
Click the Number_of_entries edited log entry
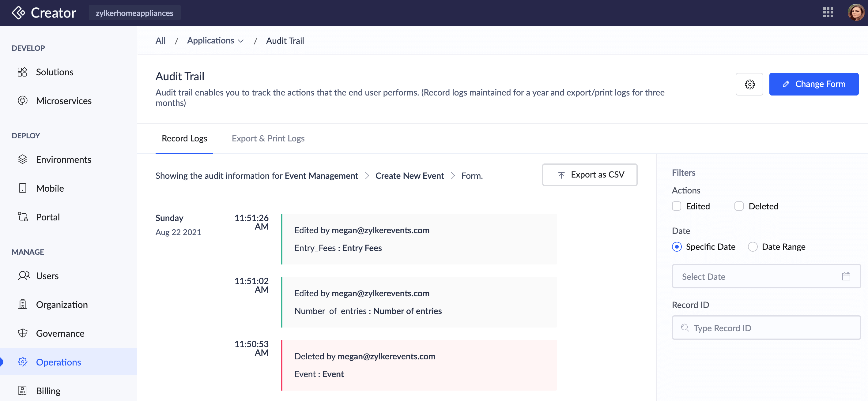[x=419, y=302]
